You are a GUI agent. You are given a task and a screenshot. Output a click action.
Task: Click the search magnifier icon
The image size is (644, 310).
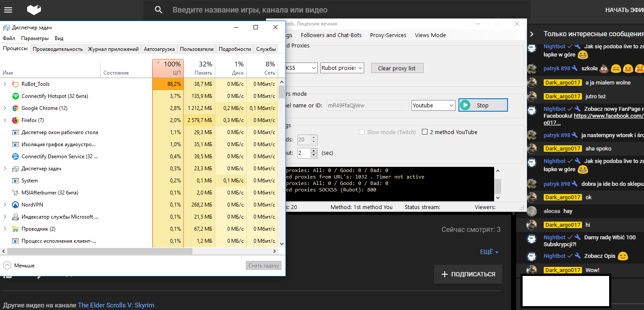pos(159,10)
